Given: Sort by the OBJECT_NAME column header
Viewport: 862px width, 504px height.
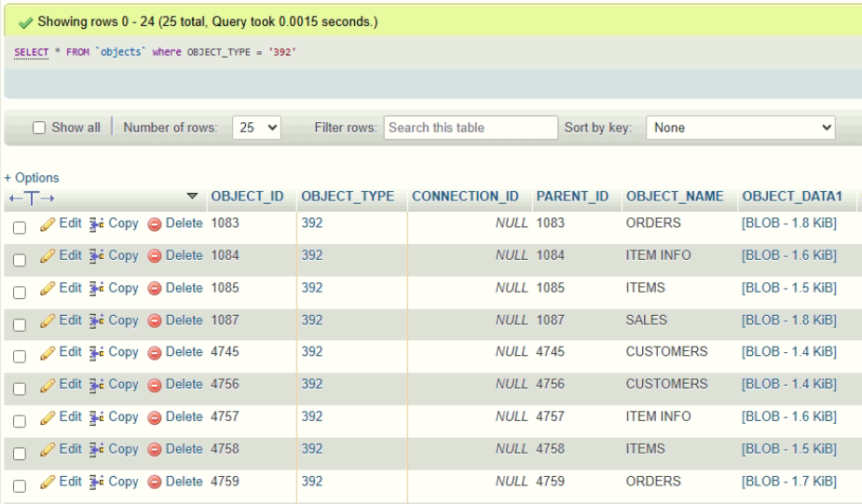Looking at the screenshot, I should click(675, 197).
